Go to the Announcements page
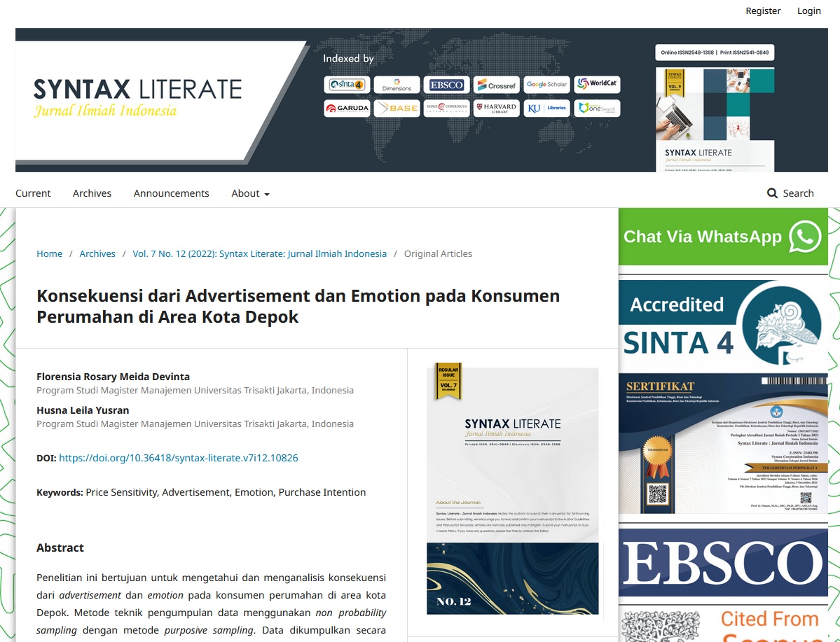Viewport: 840px width, 642px height. 171,193
